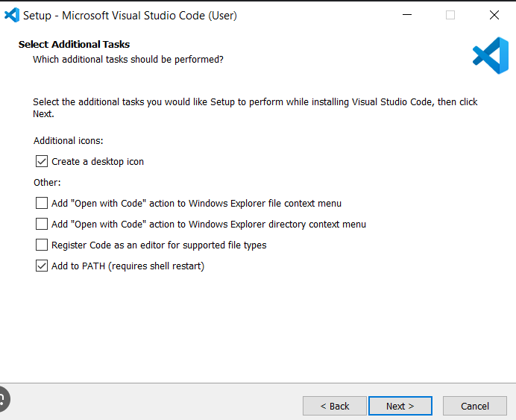Enable Open with Code for directory context menu
Image resolution: width=516 pixels, height=420 pixels.
(x=42, y=224)
